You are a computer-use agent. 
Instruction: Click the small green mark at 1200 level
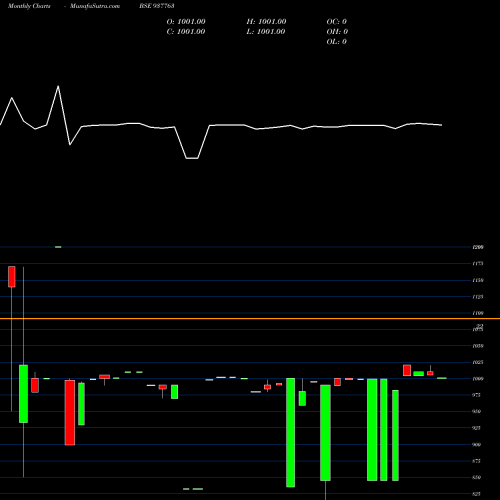[58, 247]
